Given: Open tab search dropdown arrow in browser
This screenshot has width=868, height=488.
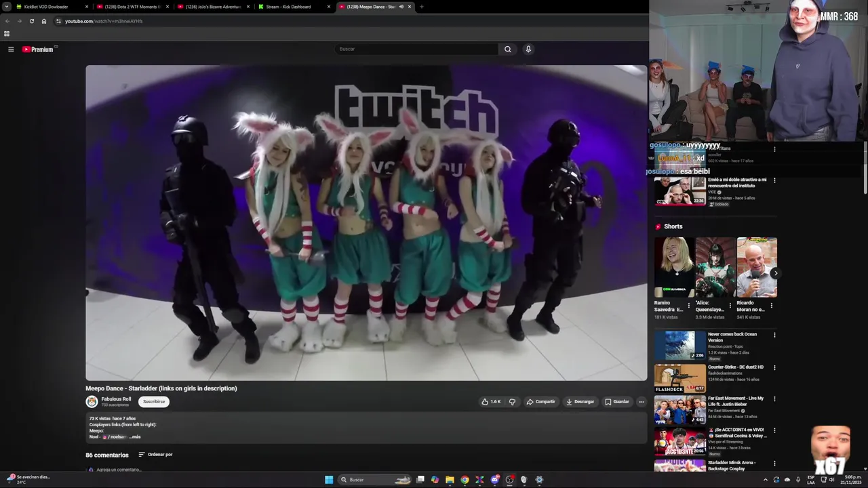Looking at the screenshot, I should coord(7,7).
